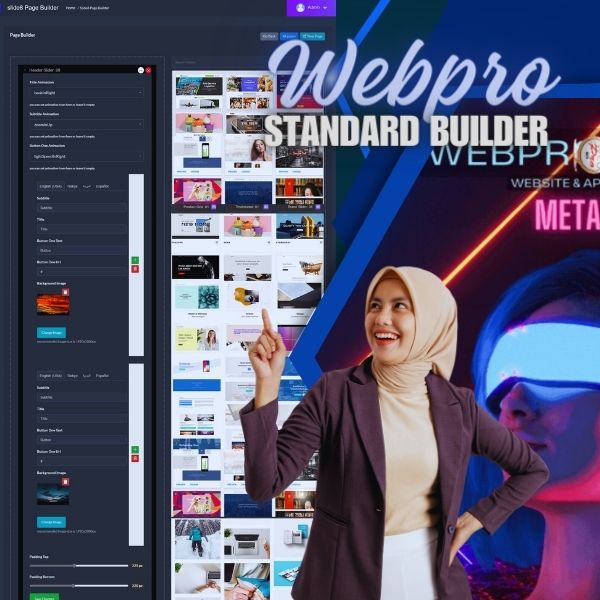Click the Go Back button
This screenshot has width=600, height=600.
pyautogui.click(x=269, y=36)
